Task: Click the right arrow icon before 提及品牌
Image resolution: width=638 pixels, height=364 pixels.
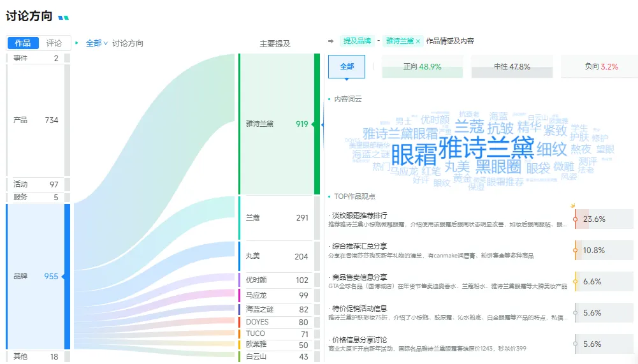Action: click(x=331, y=41)
